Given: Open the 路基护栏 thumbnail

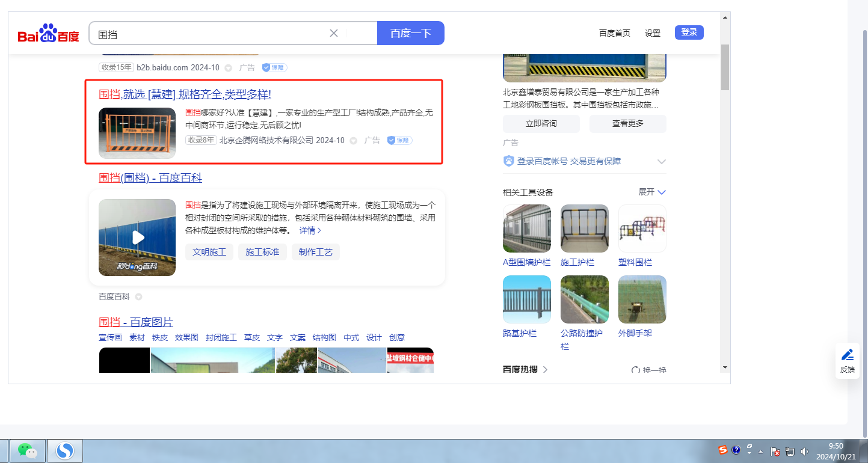Looking at the screenshot, I should [527, 299].
